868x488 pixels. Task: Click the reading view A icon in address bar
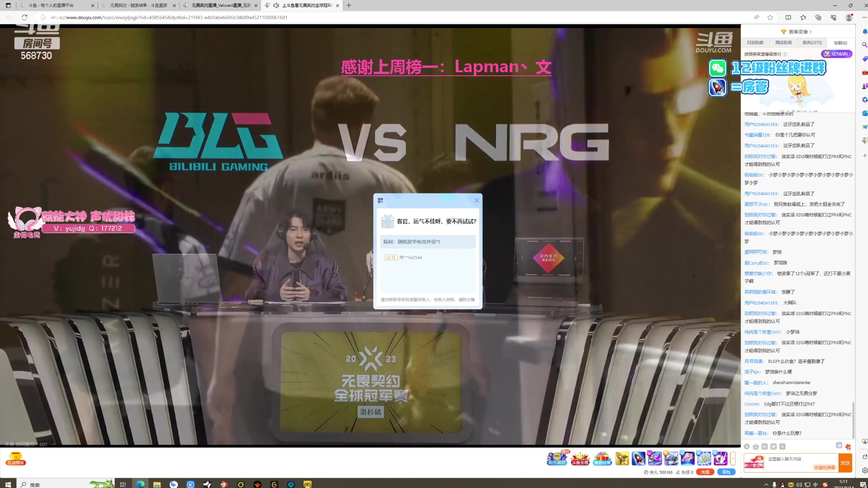[756, 17]
